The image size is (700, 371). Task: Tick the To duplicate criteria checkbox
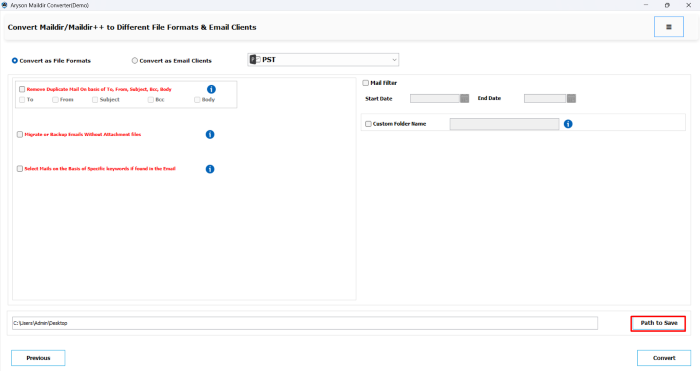tap(22, 100)
